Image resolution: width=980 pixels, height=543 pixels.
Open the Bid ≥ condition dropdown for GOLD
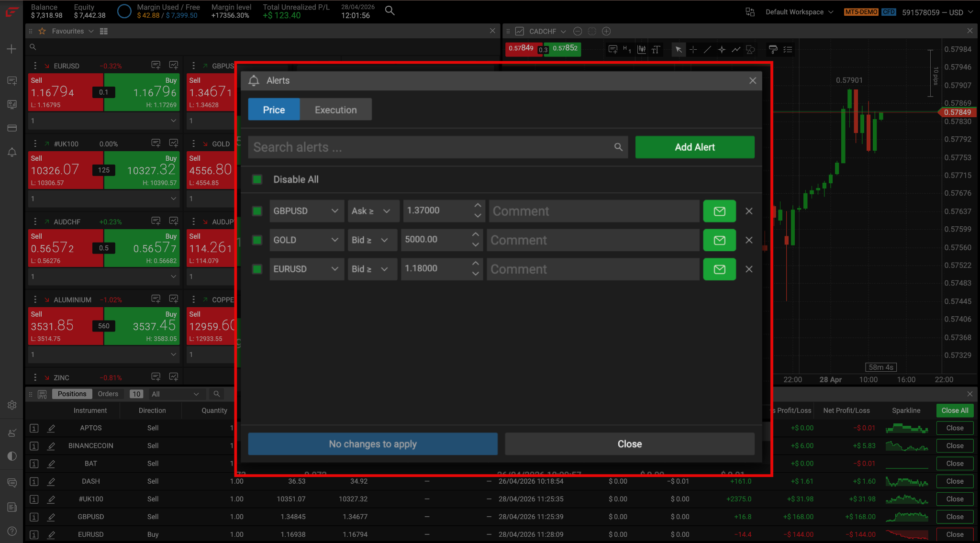372,240
